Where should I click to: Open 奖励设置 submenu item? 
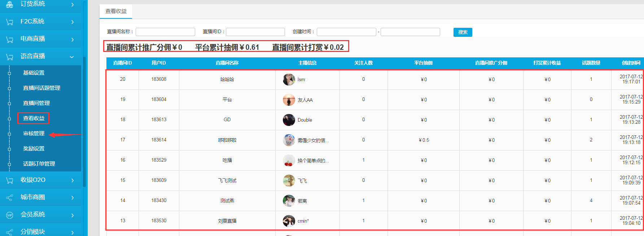pyautogui.click(x=34, y=149)
